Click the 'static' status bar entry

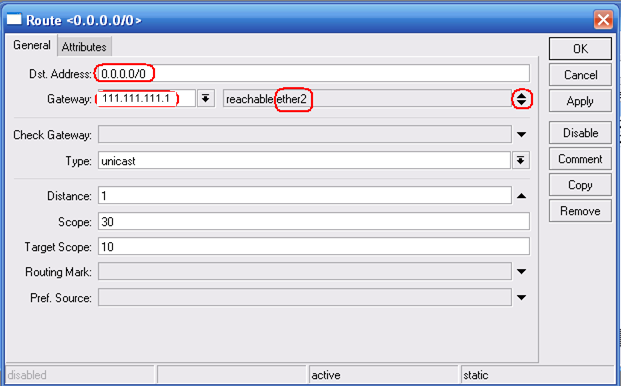click(x=537, y=375)
